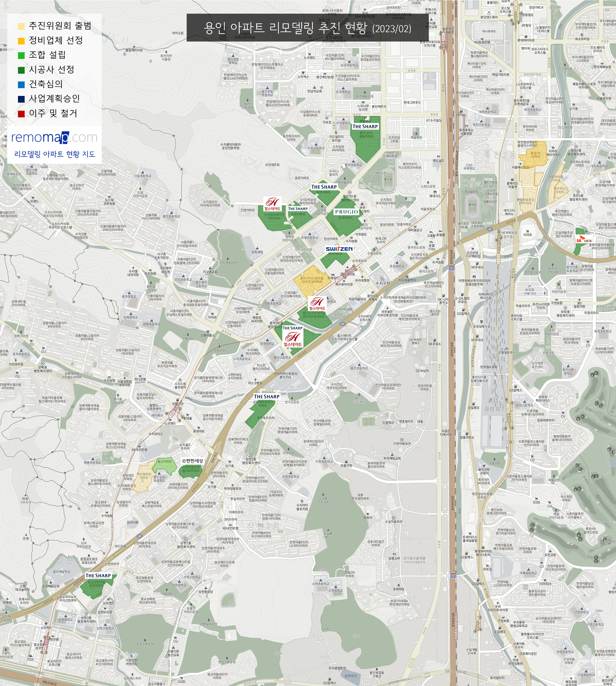Click the 추진위원회 출범 legend swatch

21,27
